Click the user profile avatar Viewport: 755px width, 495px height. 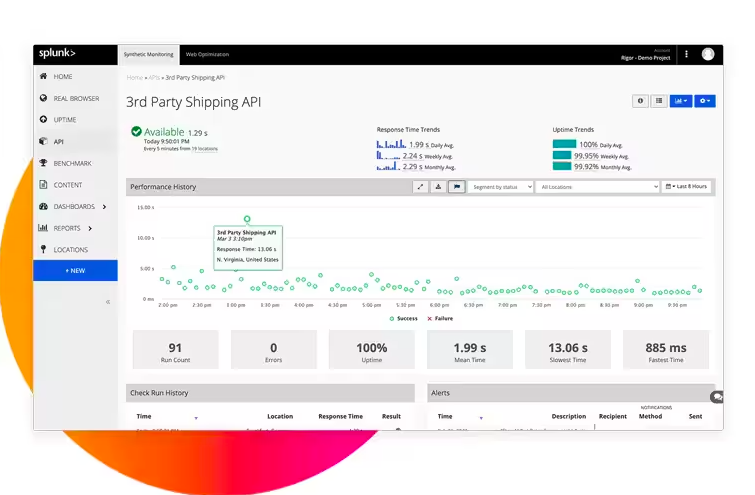point(708,54)
